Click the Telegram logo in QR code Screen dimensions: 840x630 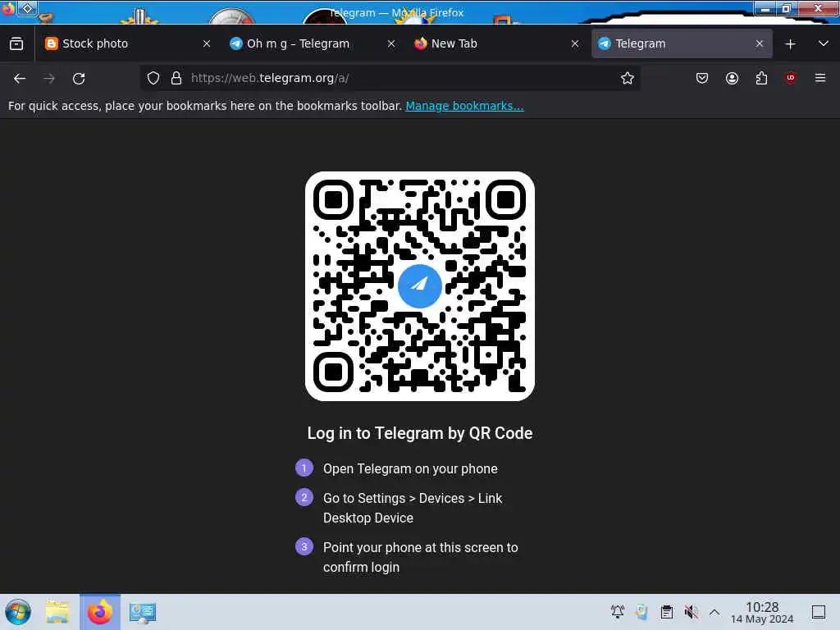[x=420, y=286]
